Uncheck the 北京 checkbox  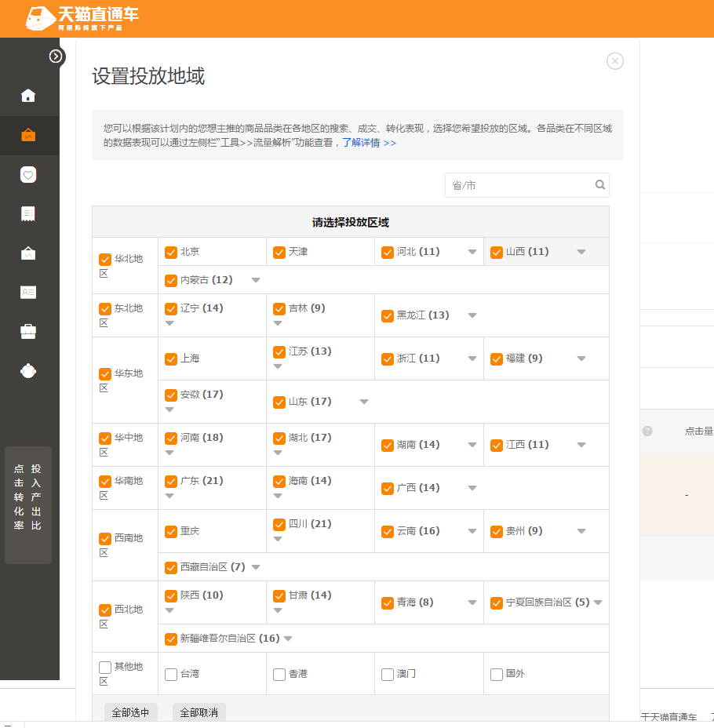[x=171, y=253]
